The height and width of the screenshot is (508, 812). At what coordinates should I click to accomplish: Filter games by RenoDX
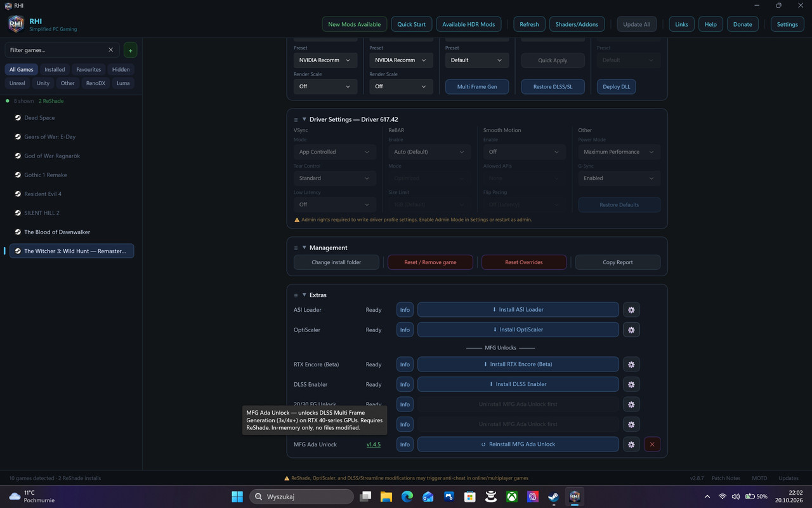96,83
